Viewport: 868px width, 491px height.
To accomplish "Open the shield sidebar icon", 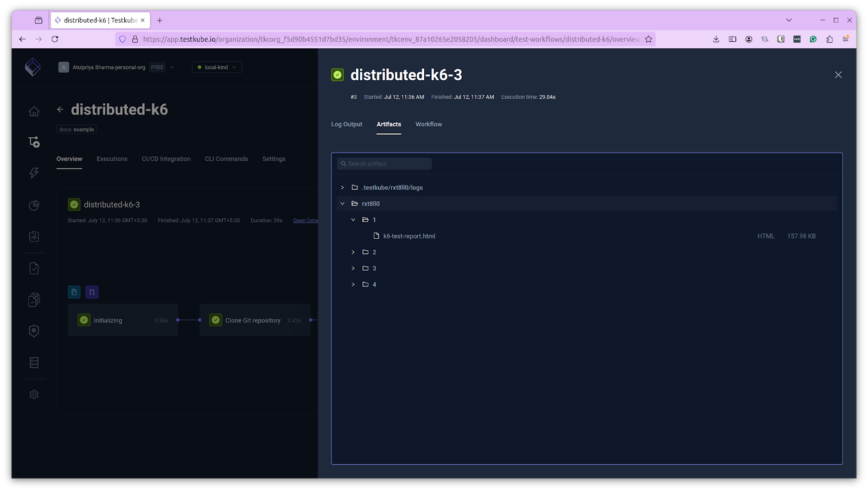I will click(x=34, y=331).
